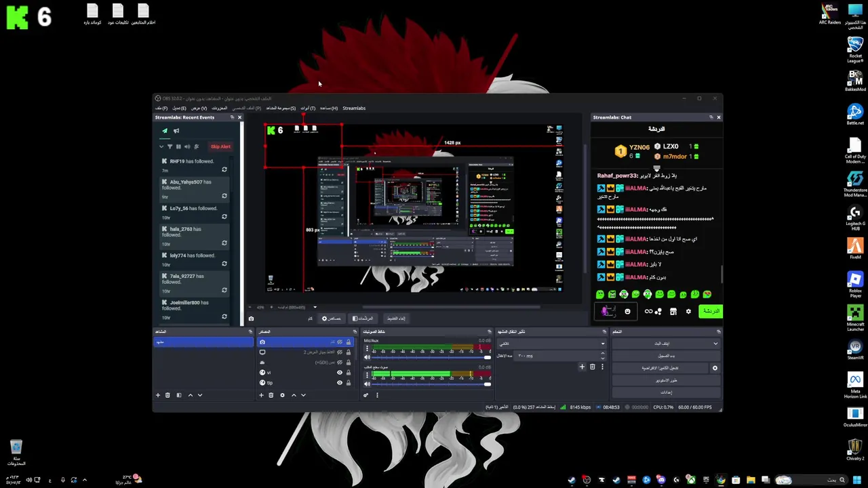Pause the alert queue icon

coord(178,146)
